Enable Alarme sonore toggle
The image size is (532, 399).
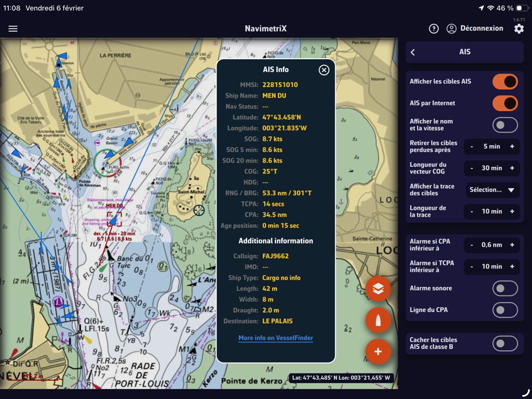pos(505,288)
